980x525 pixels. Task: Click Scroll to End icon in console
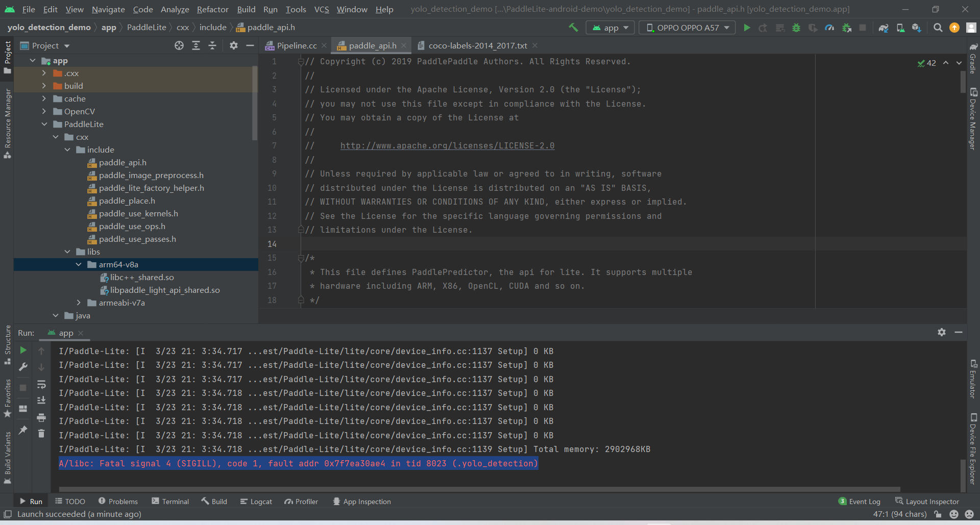click(41, 401)
